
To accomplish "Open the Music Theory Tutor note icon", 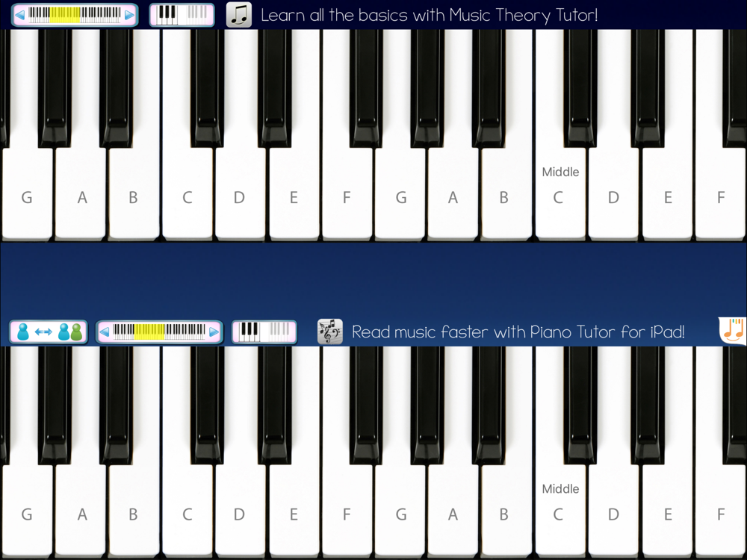I will [239, 15].
